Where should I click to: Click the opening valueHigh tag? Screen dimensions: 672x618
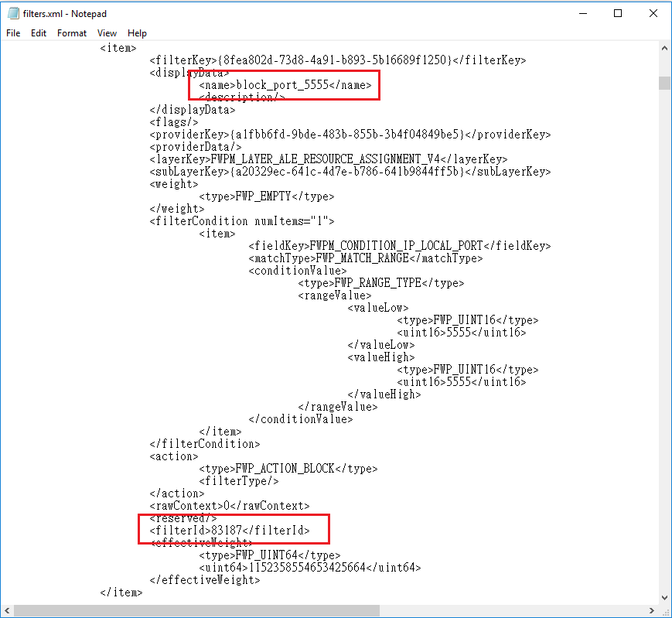tap(381, 357)
